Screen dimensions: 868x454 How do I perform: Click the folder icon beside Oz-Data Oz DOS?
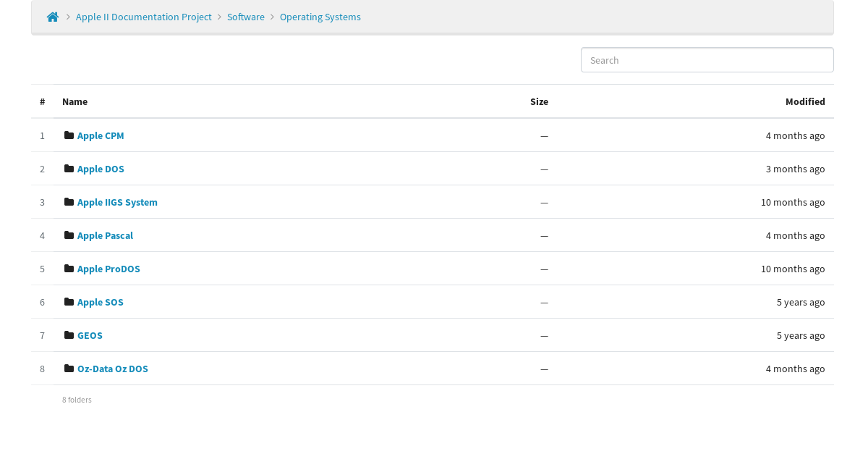click(x=69, y=369)
